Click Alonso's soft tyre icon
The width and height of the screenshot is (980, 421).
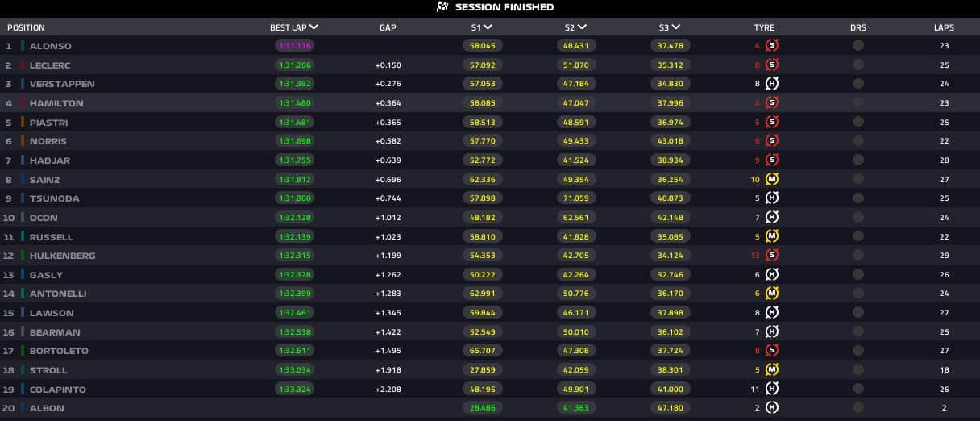771,46
